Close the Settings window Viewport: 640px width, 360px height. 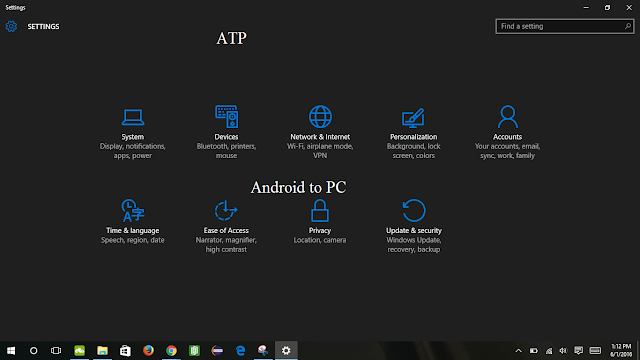629,7
